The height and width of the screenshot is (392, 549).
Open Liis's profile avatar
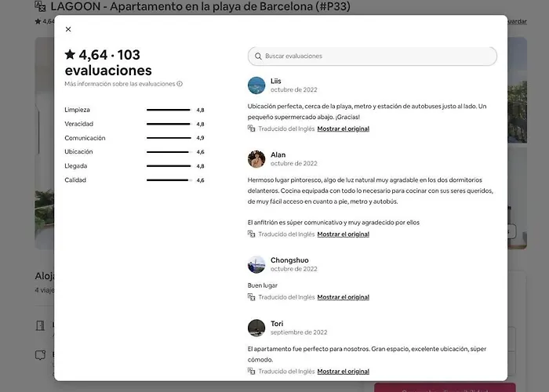pos(256,85)
